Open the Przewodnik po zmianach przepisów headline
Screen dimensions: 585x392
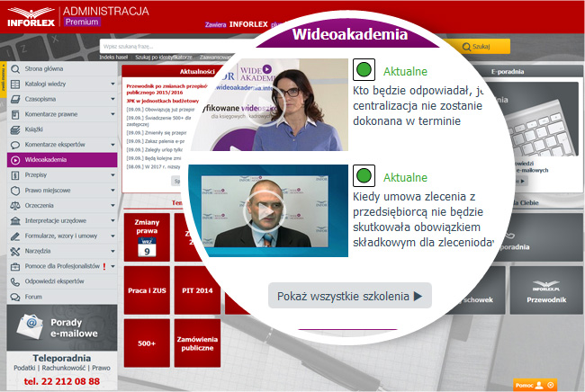(167, 89)
